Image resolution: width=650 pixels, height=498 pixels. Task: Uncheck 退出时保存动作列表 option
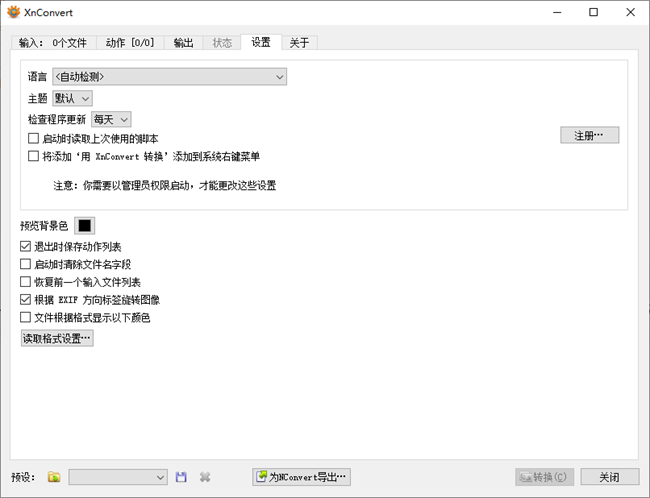[x=26, y=246]
